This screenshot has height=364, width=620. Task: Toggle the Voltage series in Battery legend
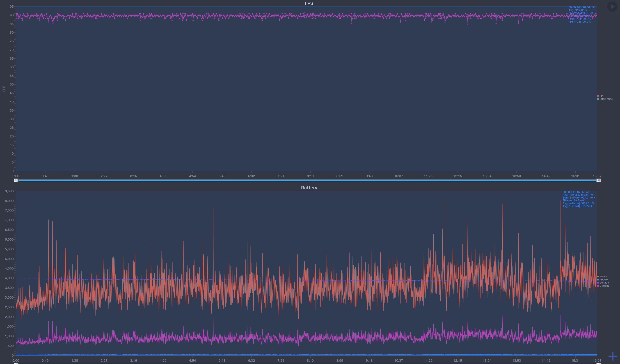(603, 283)
